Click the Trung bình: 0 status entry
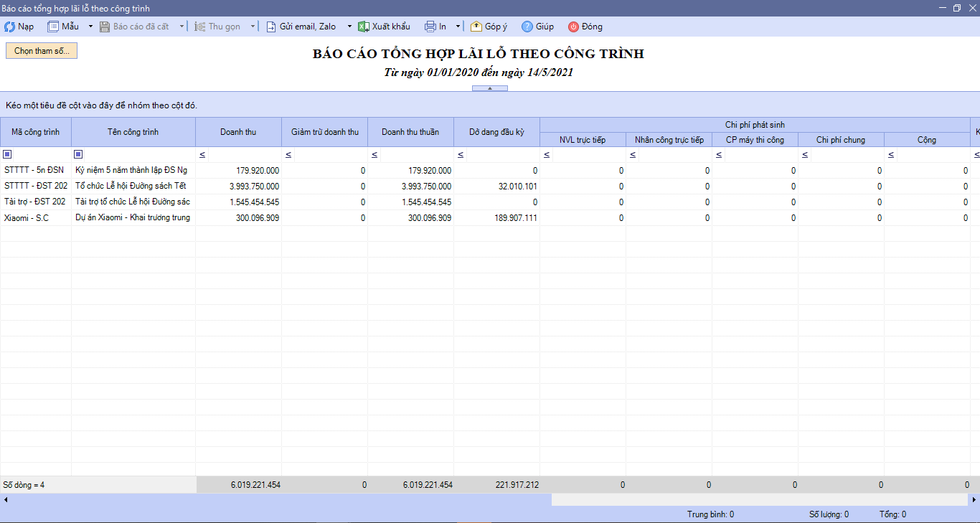 [710, 514]
